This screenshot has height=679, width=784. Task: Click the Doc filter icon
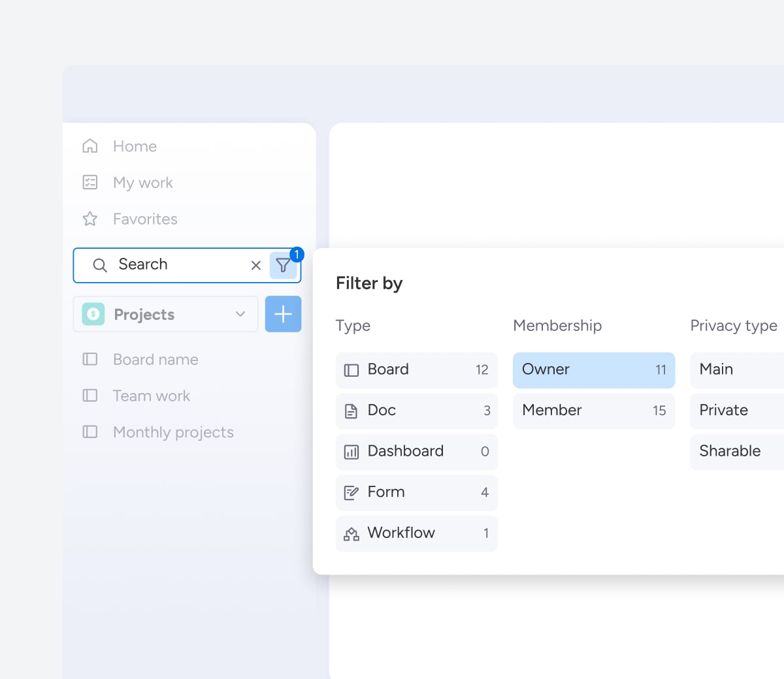point(351,411)
